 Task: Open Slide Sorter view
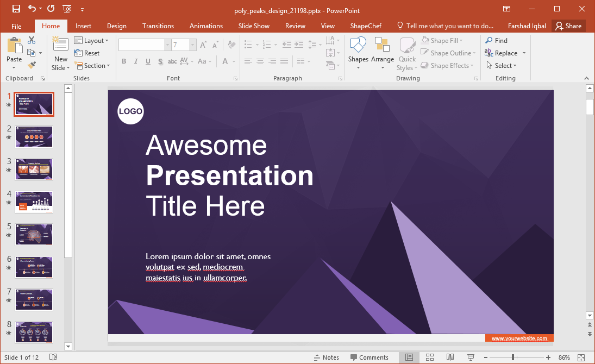pyautogui.click(x=430, y=357)
